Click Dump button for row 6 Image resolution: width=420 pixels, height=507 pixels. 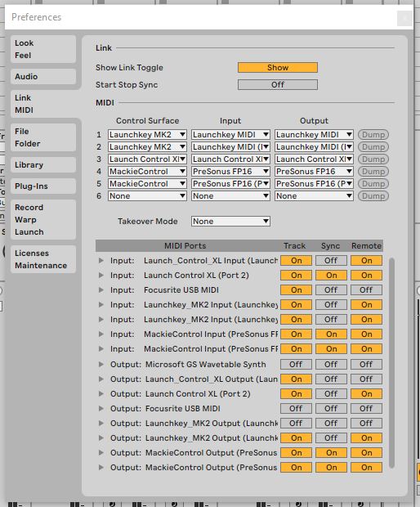[x=373, y=196]
